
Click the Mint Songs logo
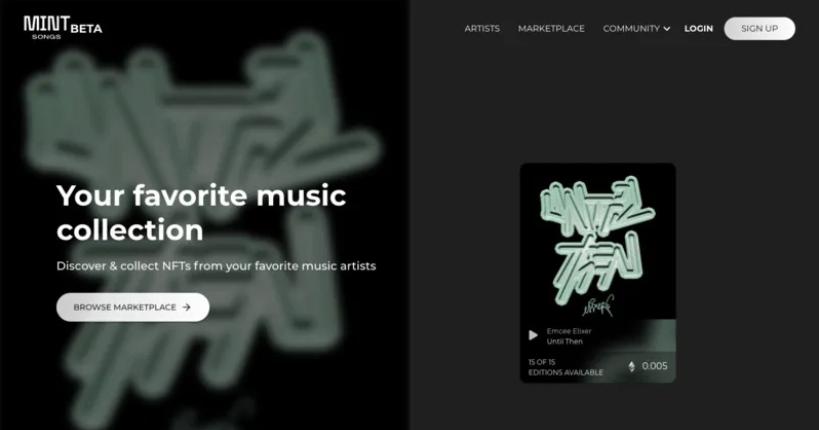point(46,28)
